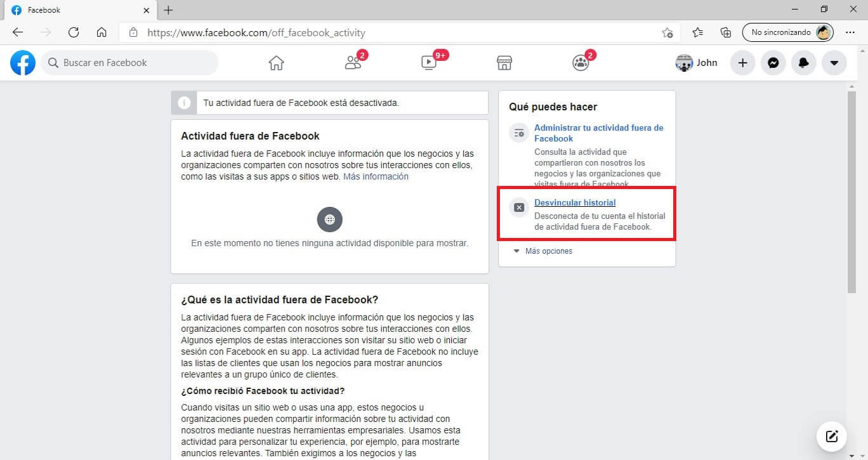Open the Messenger icon
Viewport: 868px width, 460px height.
tap(773, 63)
